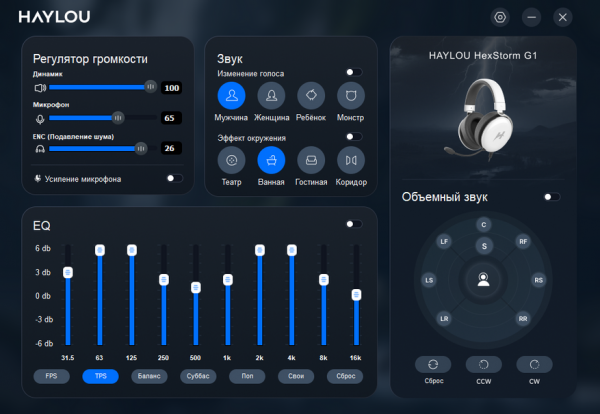Select the Ребёнок voice icon

coord(311,95)
